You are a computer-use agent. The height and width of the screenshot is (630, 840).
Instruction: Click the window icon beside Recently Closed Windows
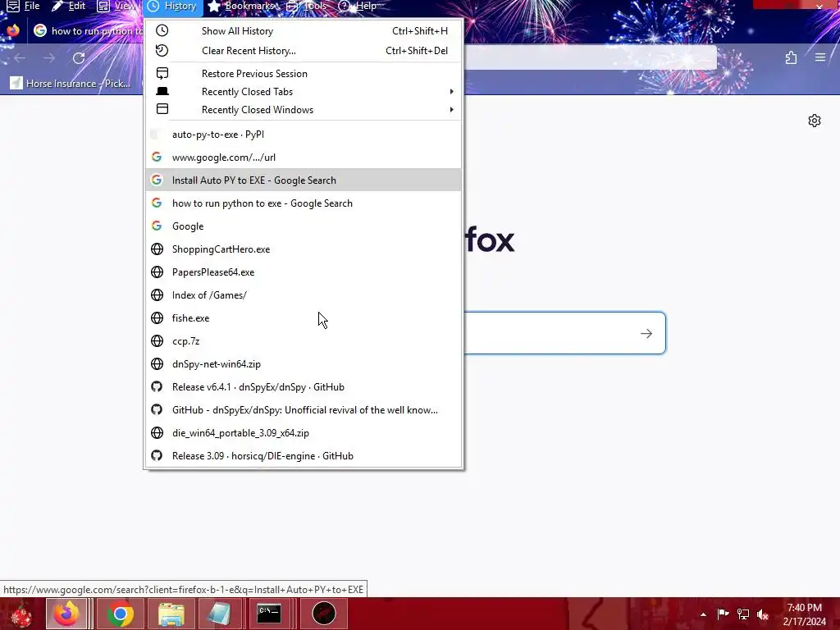162,109
